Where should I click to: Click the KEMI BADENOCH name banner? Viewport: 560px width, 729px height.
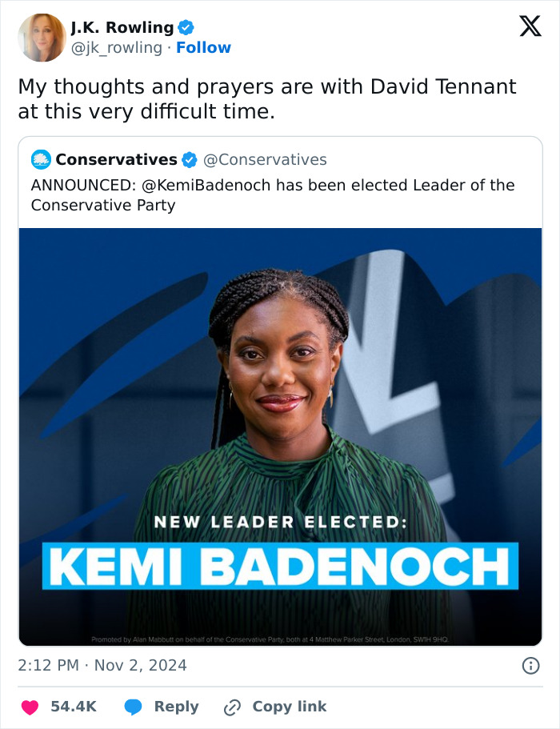coord(280,566)
